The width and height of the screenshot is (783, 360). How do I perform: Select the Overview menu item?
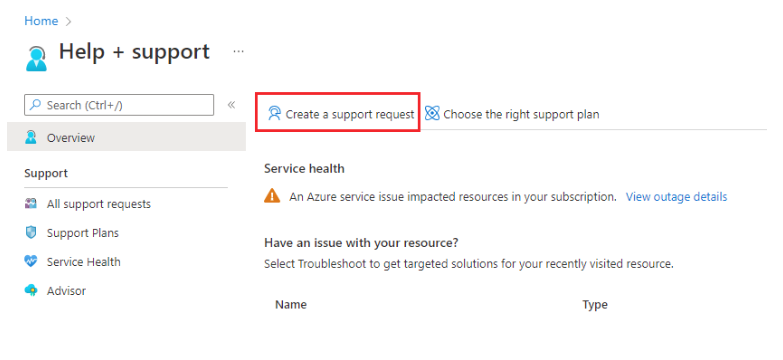(126, 137)
